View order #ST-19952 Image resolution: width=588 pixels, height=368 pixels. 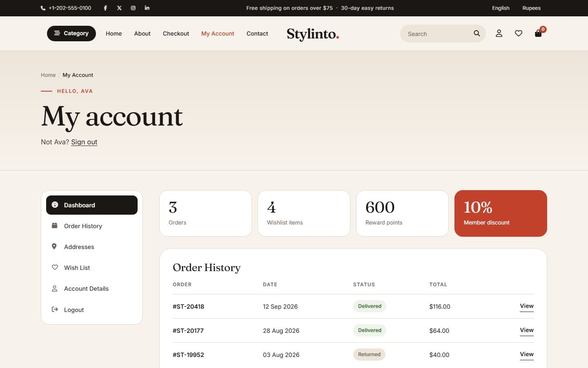click(527, 355)
